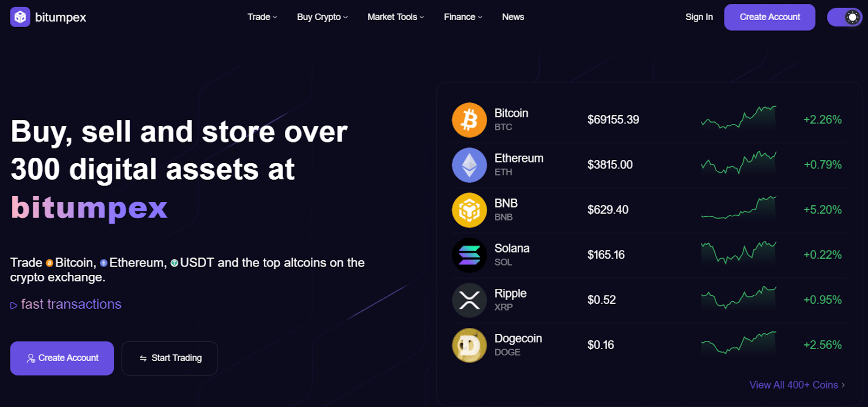The height and width of the screenshot is (407, 868).
Task: Select the Dogecoin icon
Action: tap(469, 345)
